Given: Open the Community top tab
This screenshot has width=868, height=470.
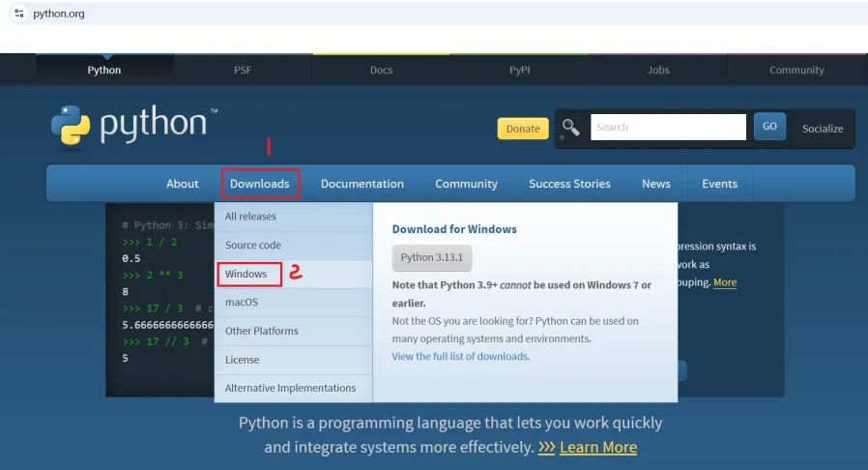Looking at the screenshot, I should pyautogui.click(x=796, y=70).
